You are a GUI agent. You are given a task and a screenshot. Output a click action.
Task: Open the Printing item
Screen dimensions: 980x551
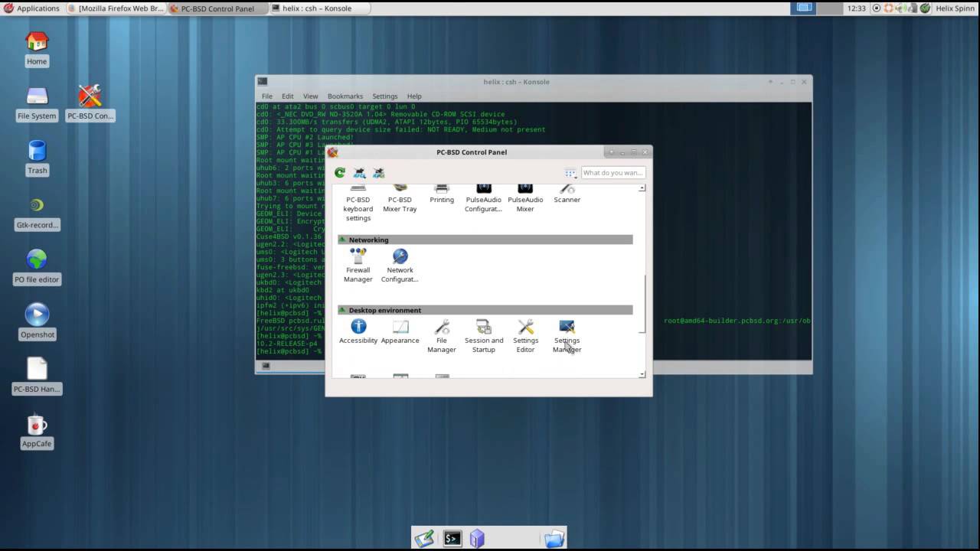pyautogui.click(x=442, y=194)
